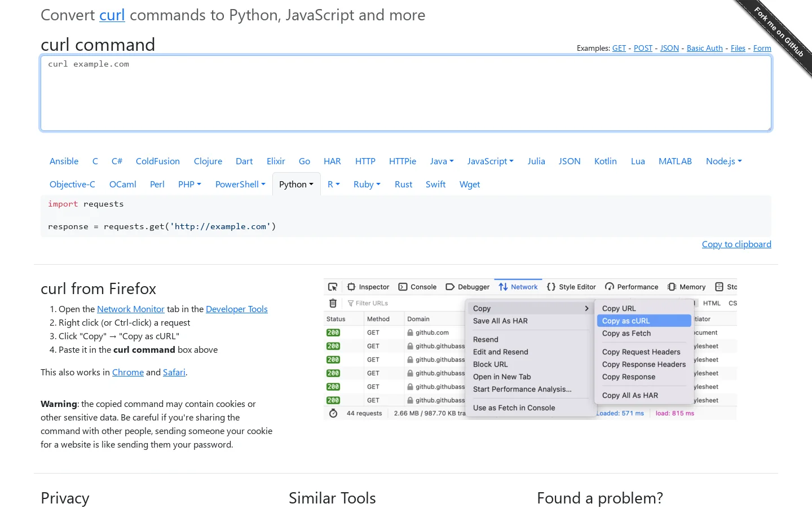812x508 pixels.
Task: Open the Network Monitor link
Action: [x=131, y=309]
